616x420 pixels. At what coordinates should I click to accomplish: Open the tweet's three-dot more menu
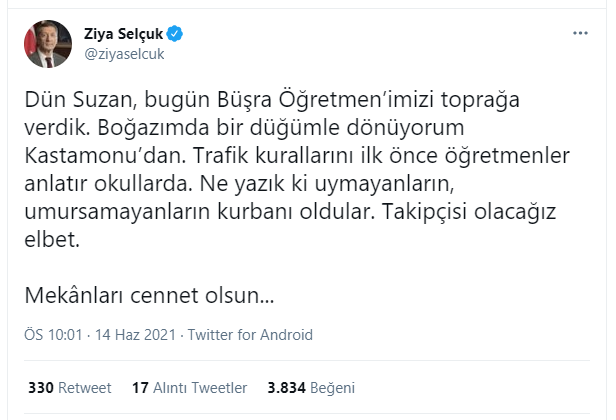click(580, 34)
